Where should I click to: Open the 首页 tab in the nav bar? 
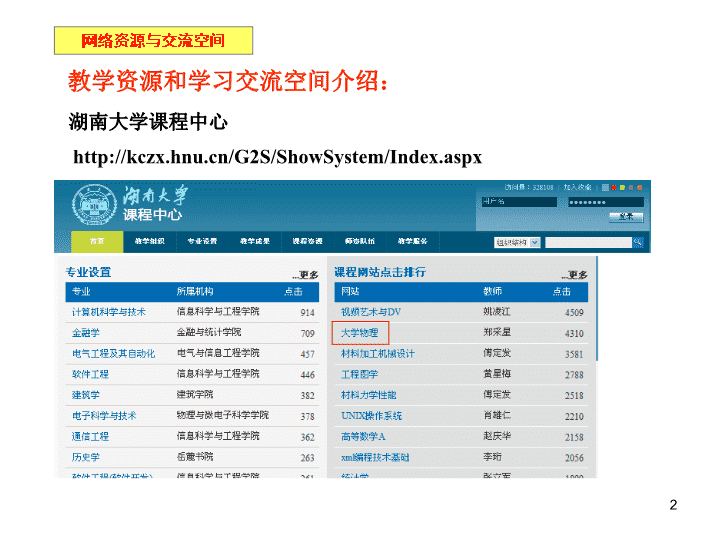97,242
